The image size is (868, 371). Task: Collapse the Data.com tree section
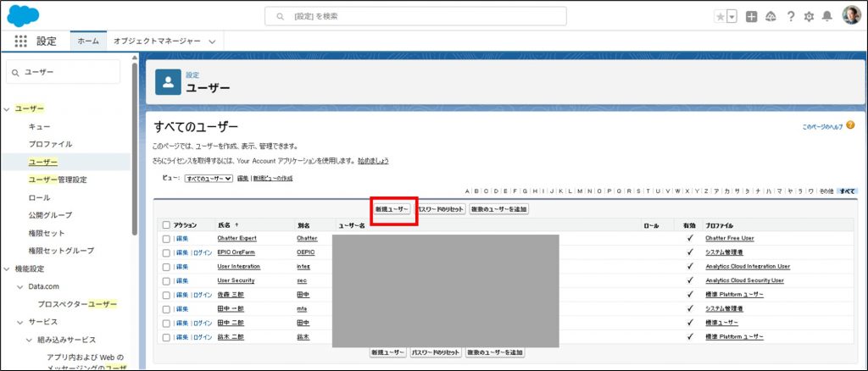click(19, 286)
